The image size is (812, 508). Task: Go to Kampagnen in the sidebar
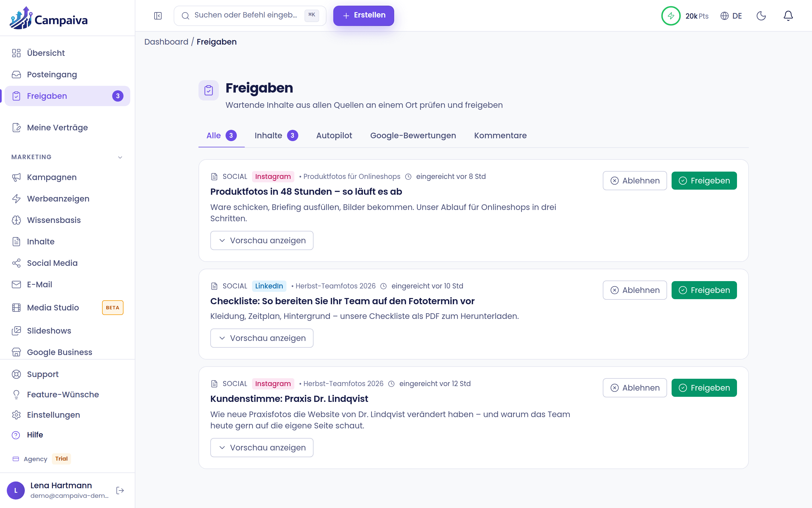[x=67, y=178]
